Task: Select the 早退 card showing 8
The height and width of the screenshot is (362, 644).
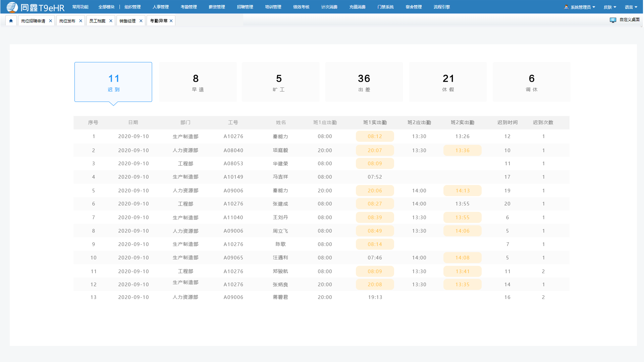Action: [198, 82]
